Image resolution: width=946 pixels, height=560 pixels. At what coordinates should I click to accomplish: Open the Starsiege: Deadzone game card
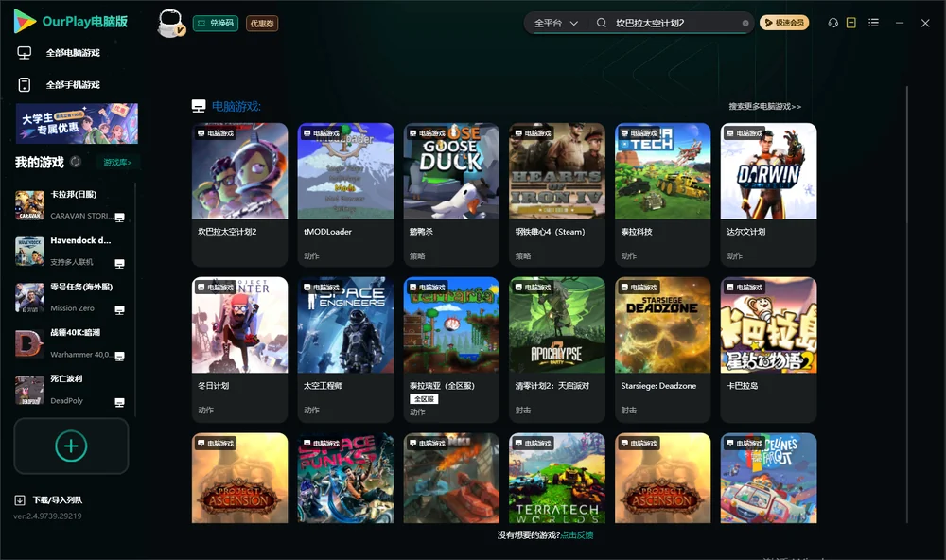pos(662,349)
